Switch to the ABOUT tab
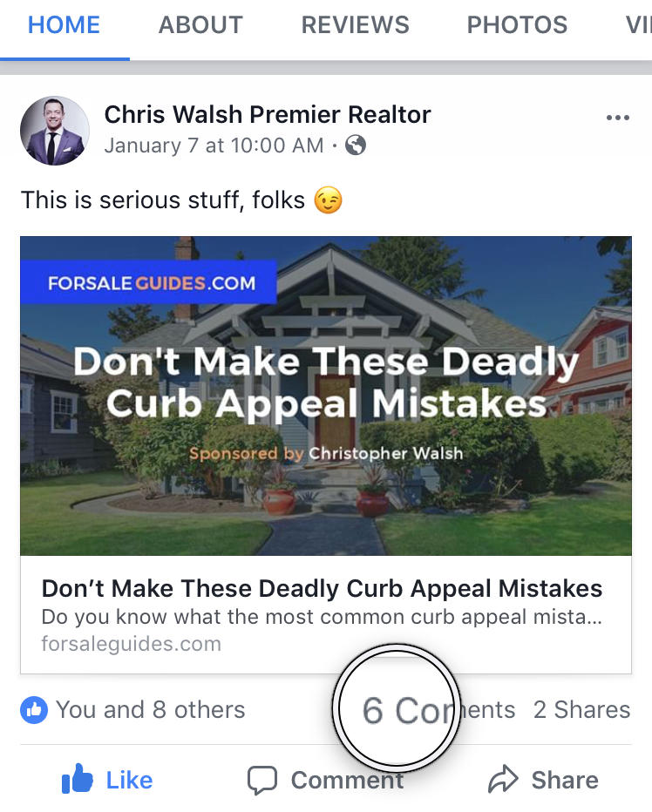The height and width of the screenshot is (812, 652). (x=200, y=25)
